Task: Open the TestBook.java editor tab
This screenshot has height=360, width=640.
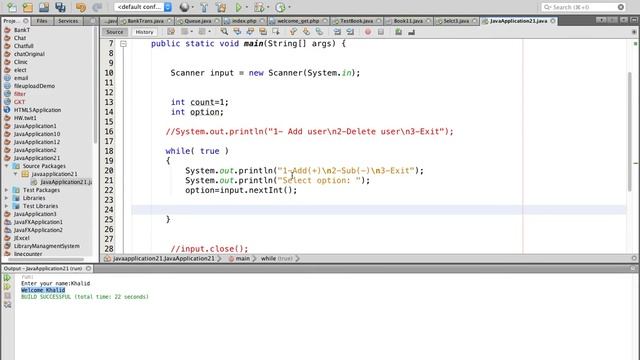Action: pyautogui.click(x=356, y=21)
